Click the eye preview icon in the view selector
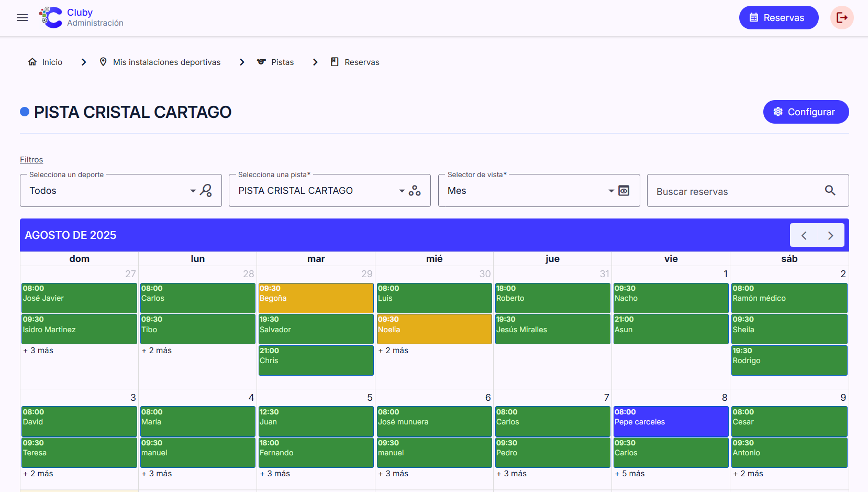Image resolution: width=868 pixels, height=492 pixels. click(624, 191)
